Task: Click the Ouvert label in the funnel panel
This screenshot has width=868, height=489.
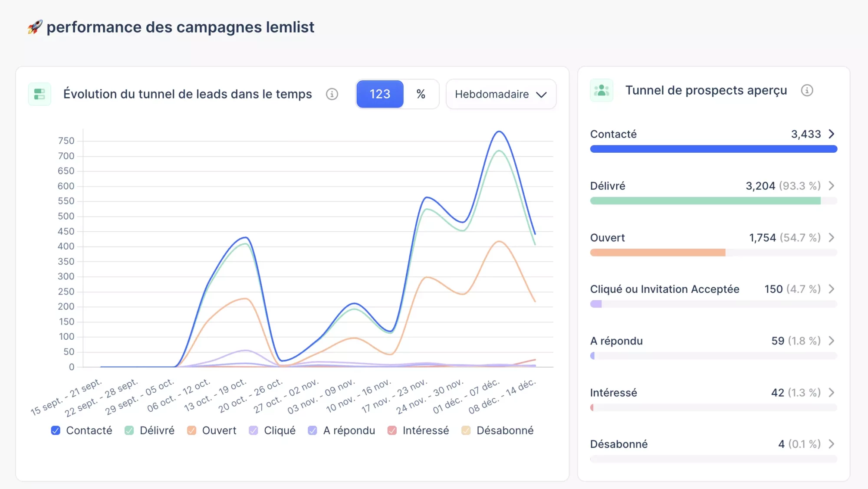Action: pos(607,238)
